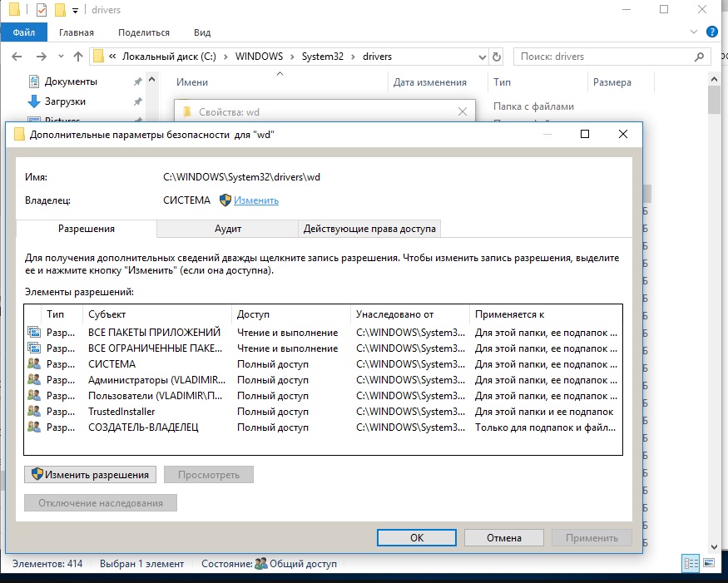The height and width of the screenshot is (583, 728).
Task: Expand the WINDOWS breadcrumb arrow
Action: (293, 57)
